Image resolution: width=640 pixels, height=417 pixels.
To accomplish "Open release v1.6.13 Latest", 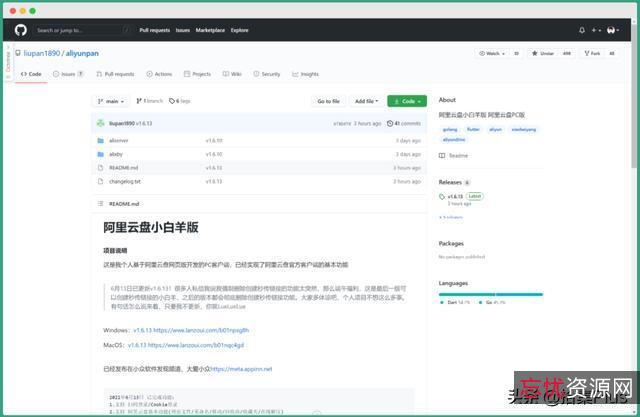I will 461,196.
